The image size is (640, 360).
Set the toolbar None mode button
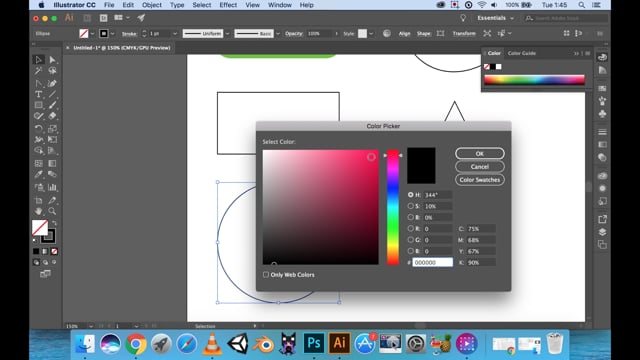click(x=54, y=251)
